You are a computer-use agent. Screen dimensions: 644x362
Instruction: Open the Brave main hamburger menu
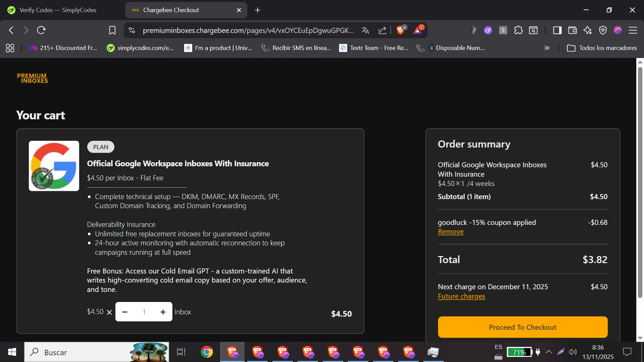(633, 30)
